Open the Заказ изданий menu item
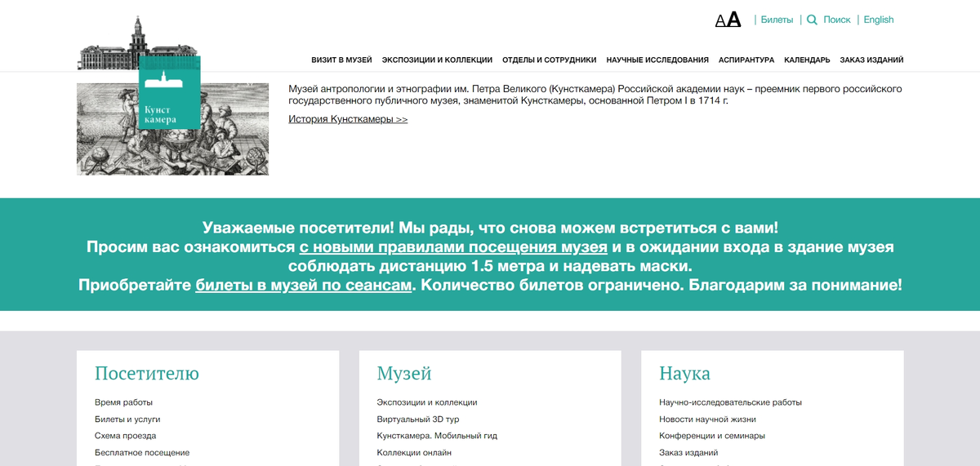Image resolution: width=980 pixels, height=466 pixels. (871, 60)
